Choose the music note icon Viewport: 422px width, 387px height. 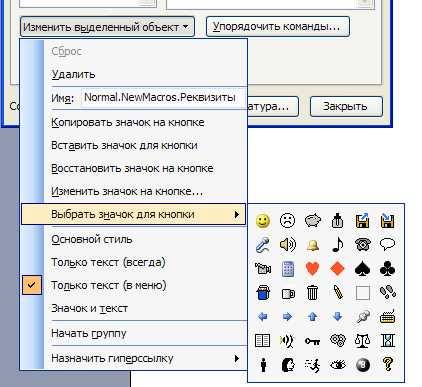click(x=337, y=245)
